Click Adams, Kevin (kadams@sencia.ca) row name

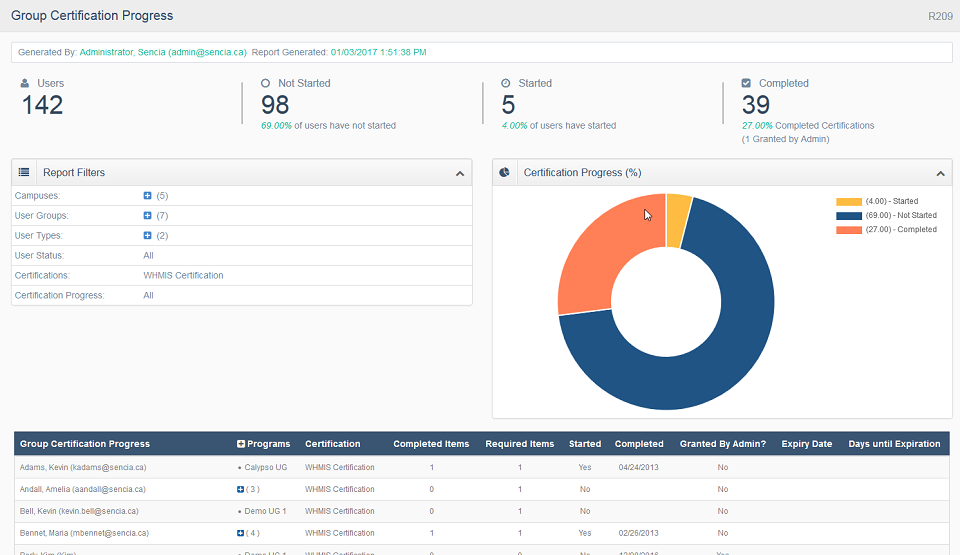[x=83, y=467]
